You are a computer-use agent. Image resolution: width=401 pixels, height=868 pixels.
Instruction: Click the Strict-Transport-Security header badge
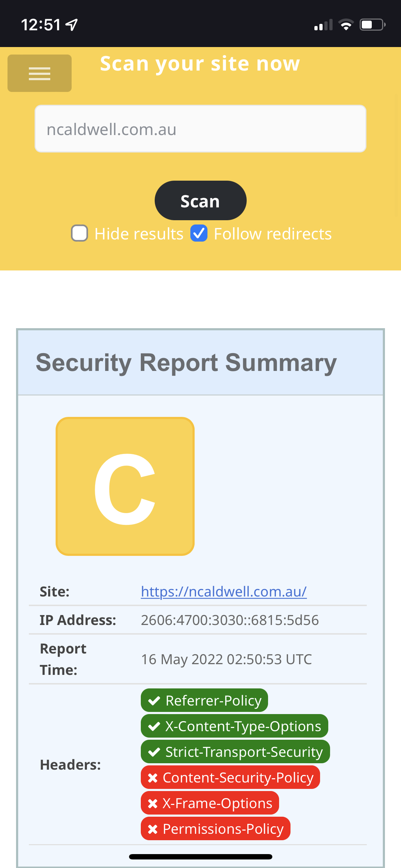click(x=235, y=752)
